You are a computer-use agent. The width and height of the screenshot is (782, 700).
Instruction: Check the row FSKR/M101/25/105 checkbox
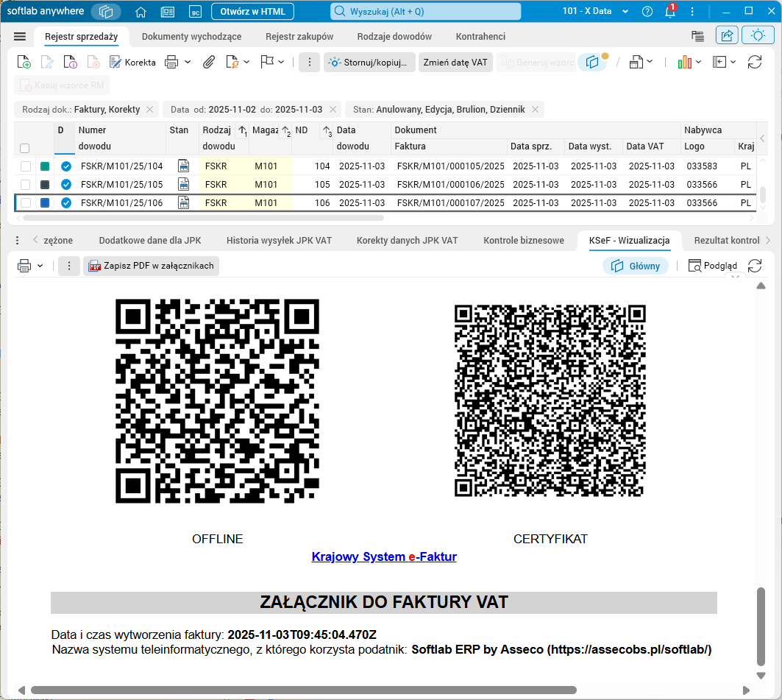coord(26,185)
